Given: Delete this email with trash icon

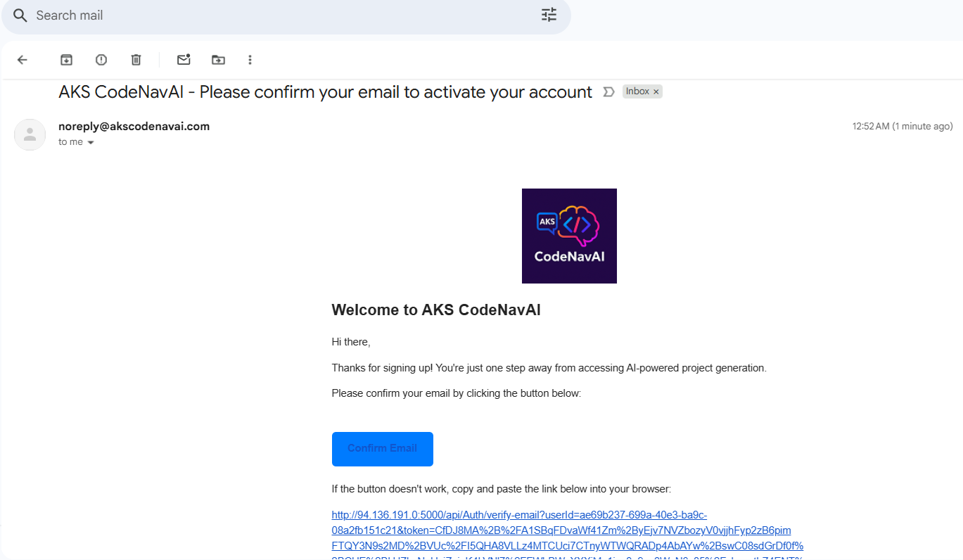Looking at the screenshot, I should coord(136,60).
